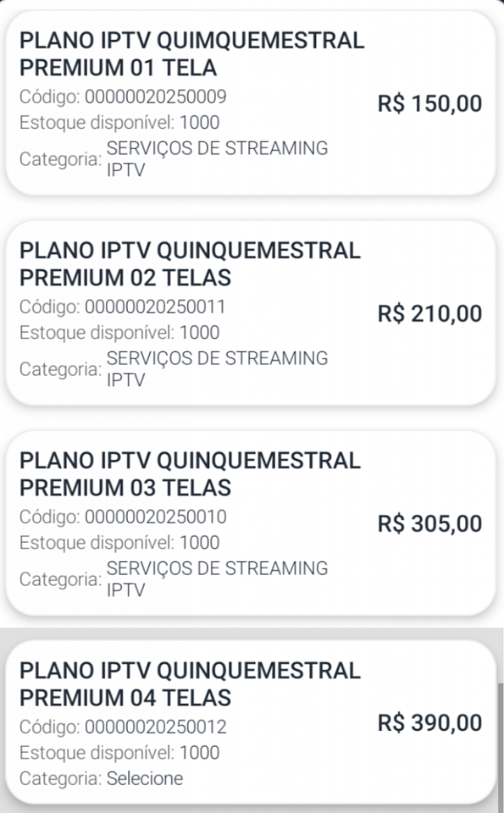The height and width of the screenshot is (813, 504).
Task: Click the stock line of the 01 Tela plan
Action: (119, 122)
